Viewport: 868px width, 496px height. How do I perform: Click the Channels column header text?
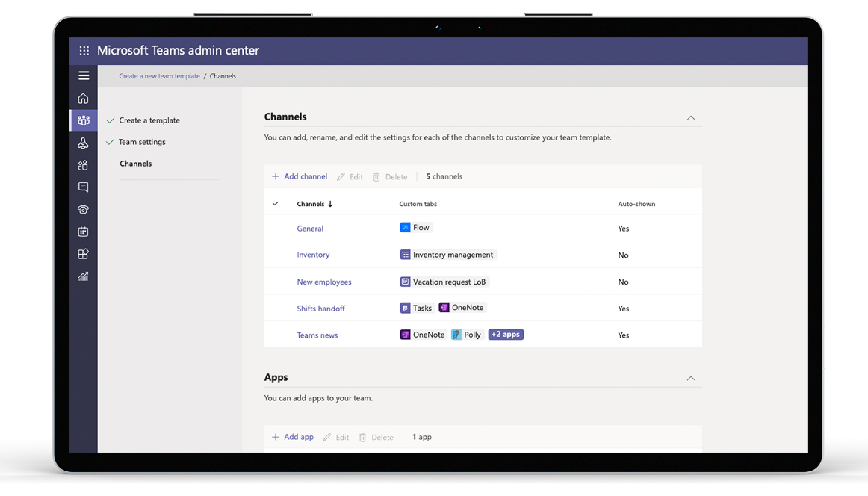[311, 204]
